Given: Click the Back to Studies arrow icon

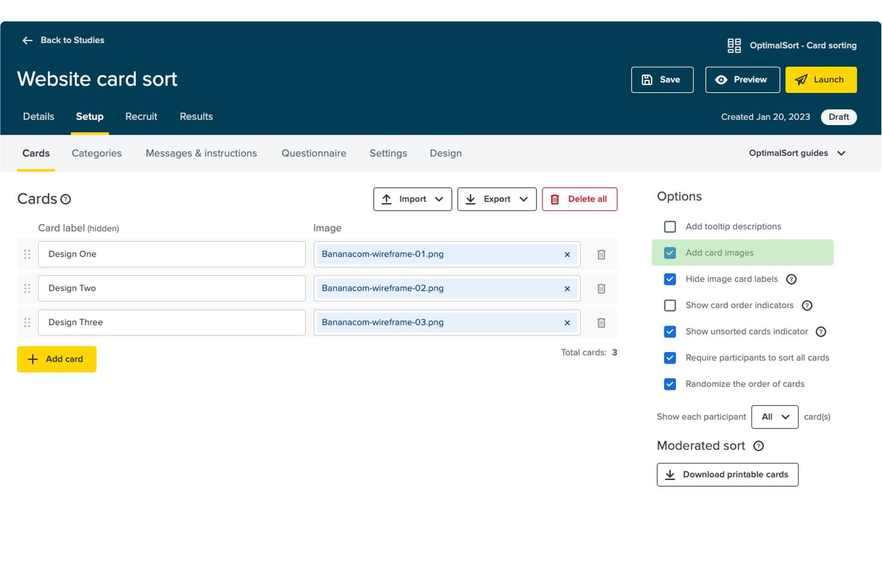Looking at the screenshot, I should pyautogui.click(x=27, y=41).
